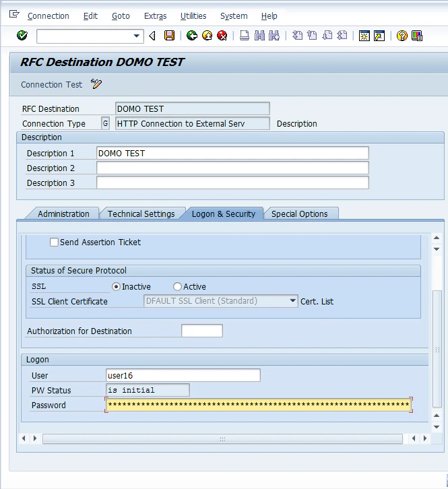Click the Password field with asterisks
Viewport: 448px width, 489px height.
[x=259, y=405]
